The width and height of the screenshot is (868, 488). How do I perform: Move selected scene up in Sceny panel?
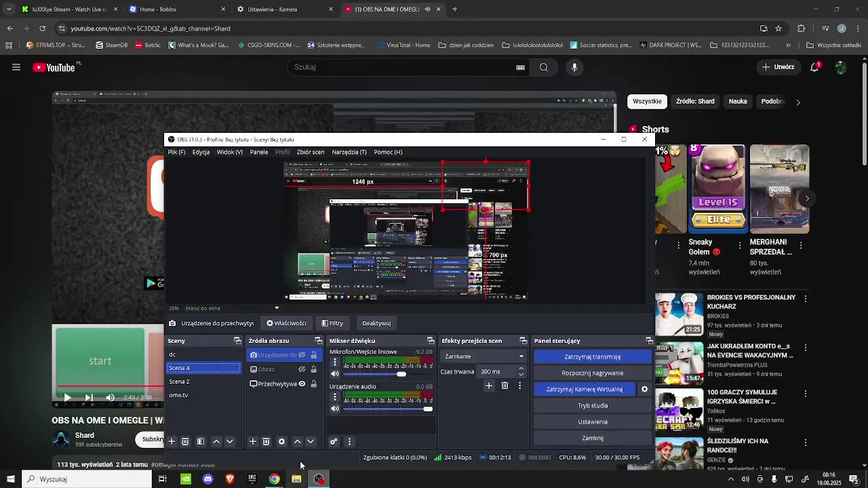(x=216, y=441)
